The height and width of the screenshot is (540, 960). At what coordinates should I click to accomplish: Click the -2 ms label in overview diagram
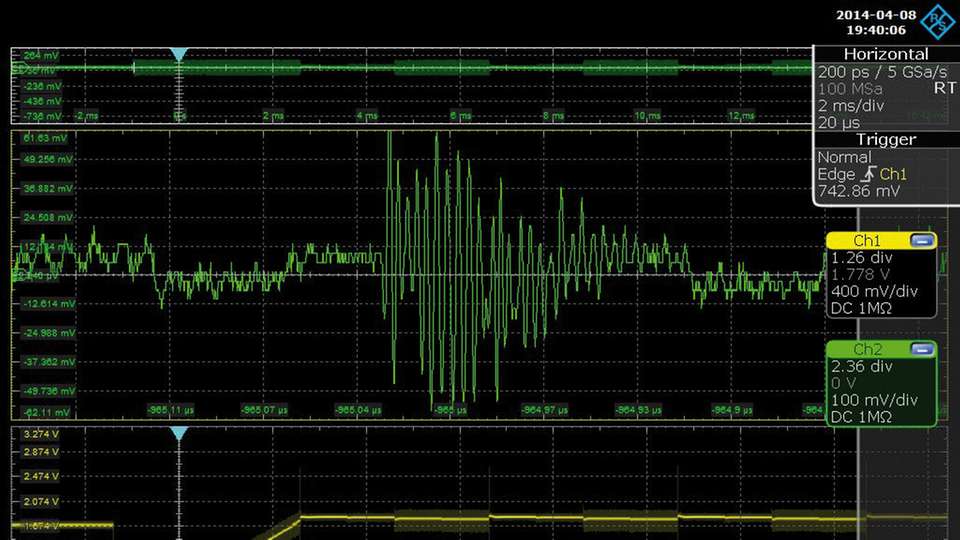(x=86, y=116)
